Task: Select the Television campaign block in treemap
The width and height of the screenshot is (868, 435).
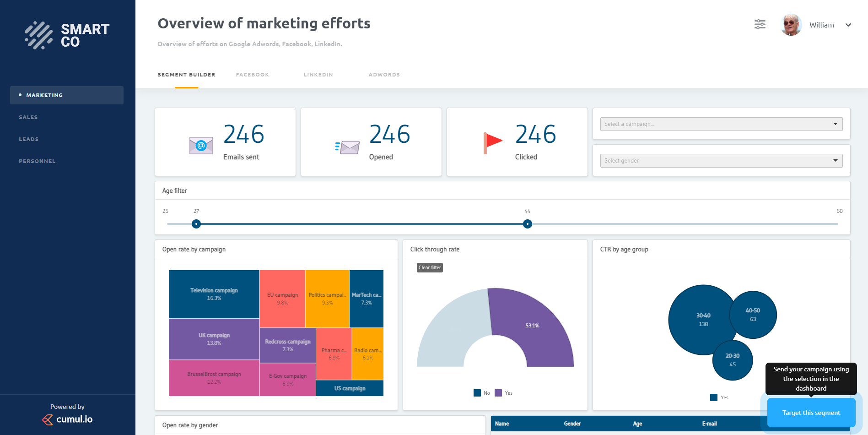Action: coord(214,294)
